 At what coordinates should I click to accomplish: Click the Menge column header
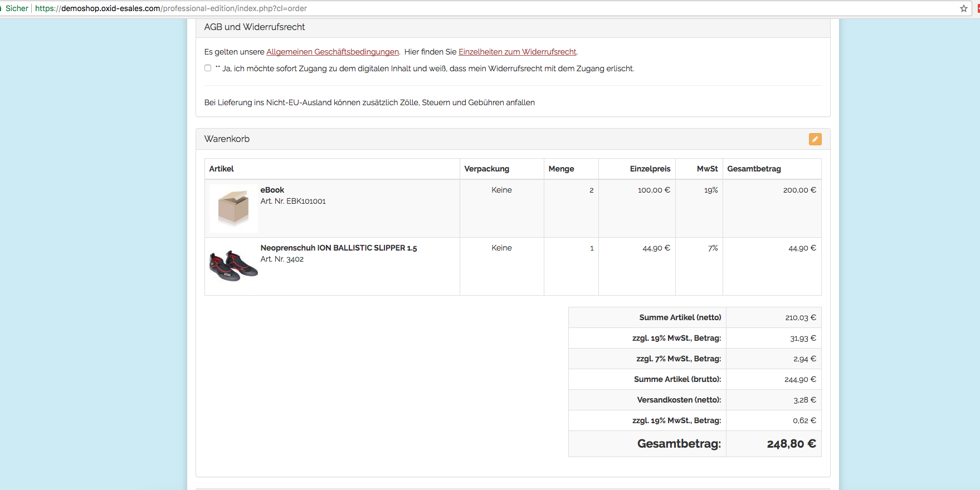[x=561, y=169]
